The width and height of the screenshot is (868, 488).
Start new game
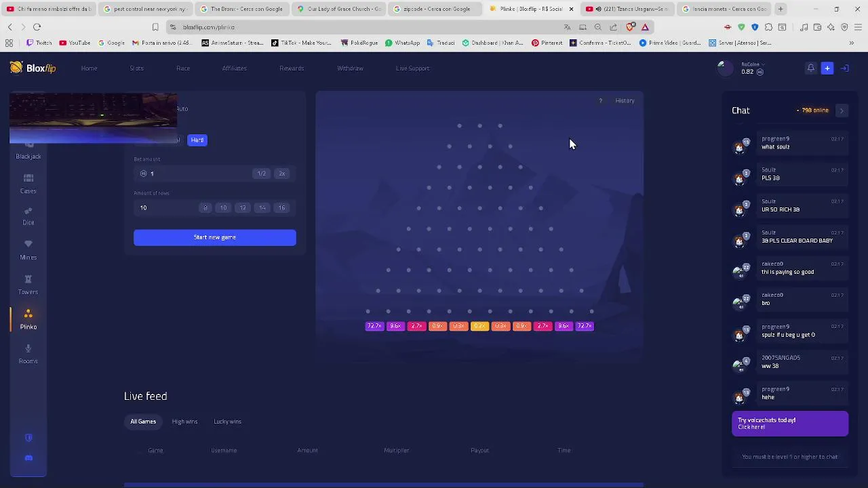coord(215,237)
